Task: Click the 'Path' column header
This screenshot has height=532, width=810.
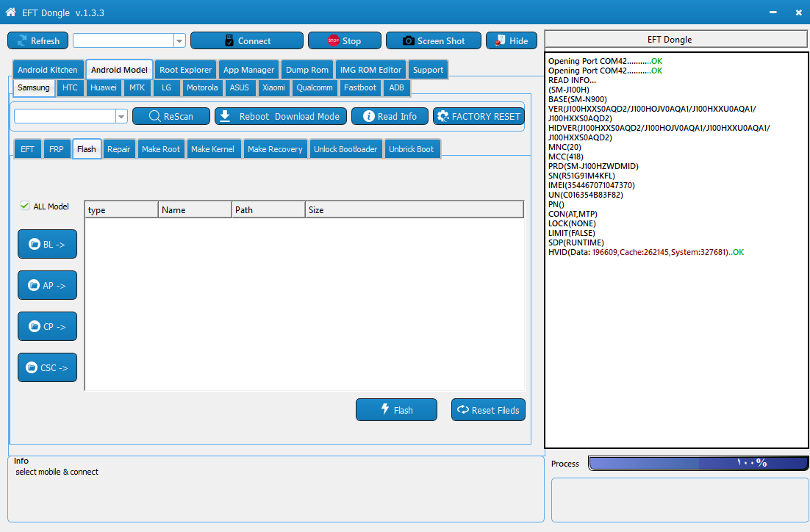Action: 268,209
